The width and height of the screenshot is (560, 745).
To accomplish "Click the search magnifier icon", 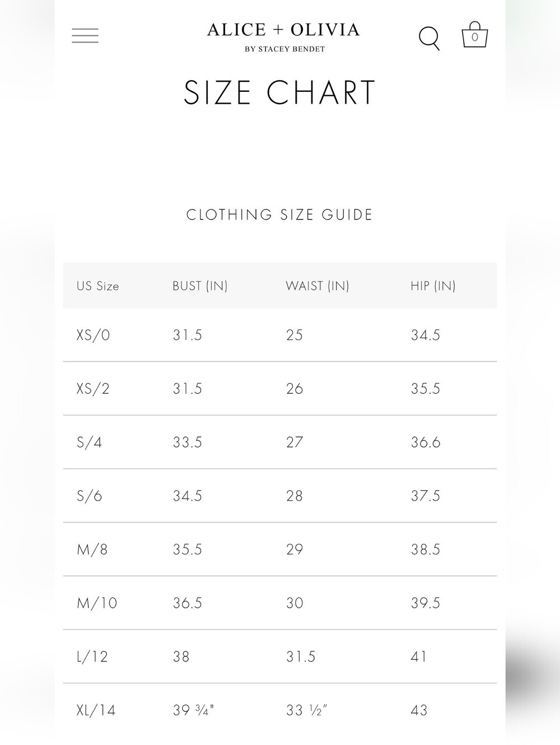I will coord(430,38).
